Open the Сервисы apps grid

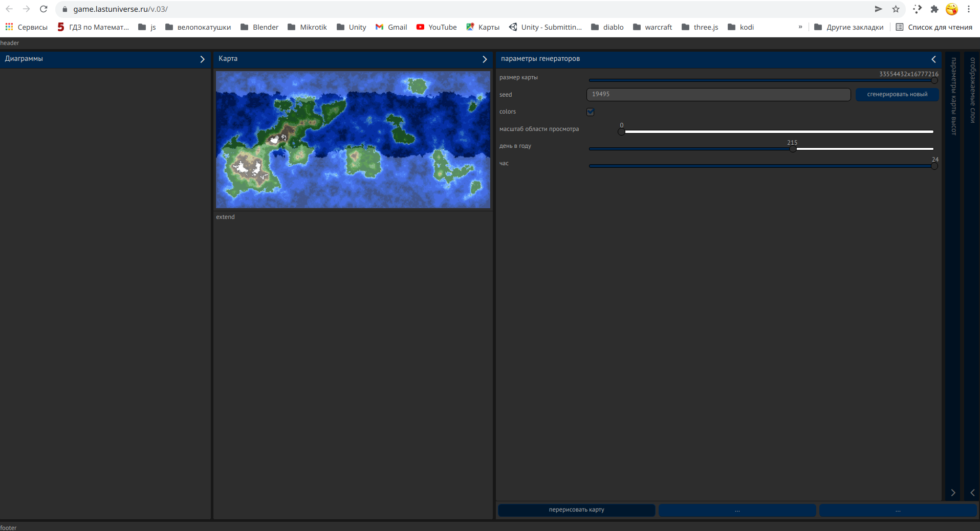pyautogui.click(x=26, y=27)
